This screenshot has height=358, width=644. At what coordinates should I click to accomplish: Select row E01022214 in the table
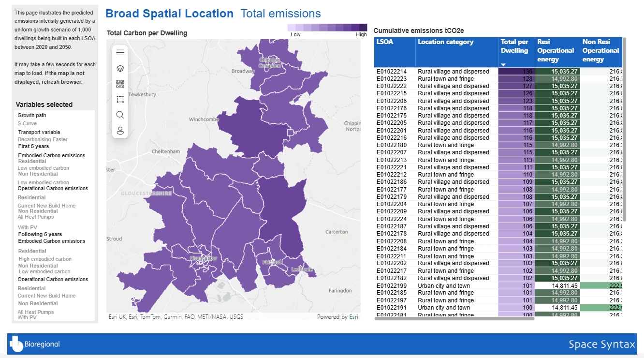click(392, 72)
